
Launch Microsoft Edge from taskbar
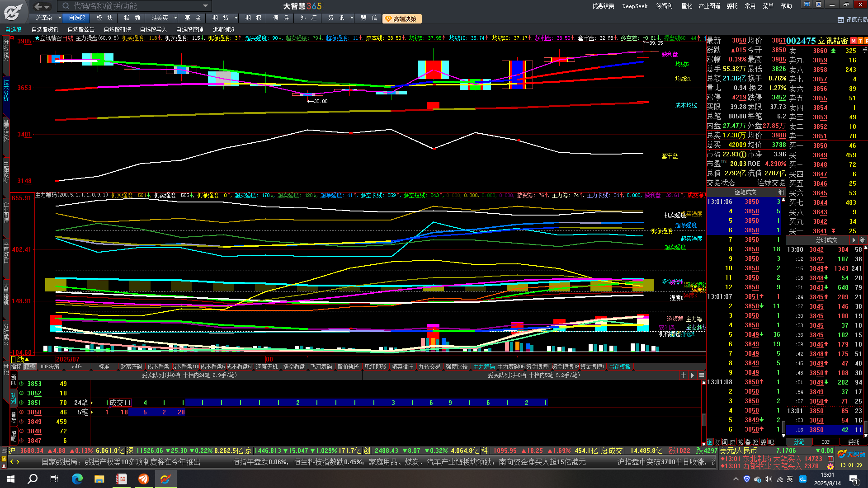pos(77,479)
